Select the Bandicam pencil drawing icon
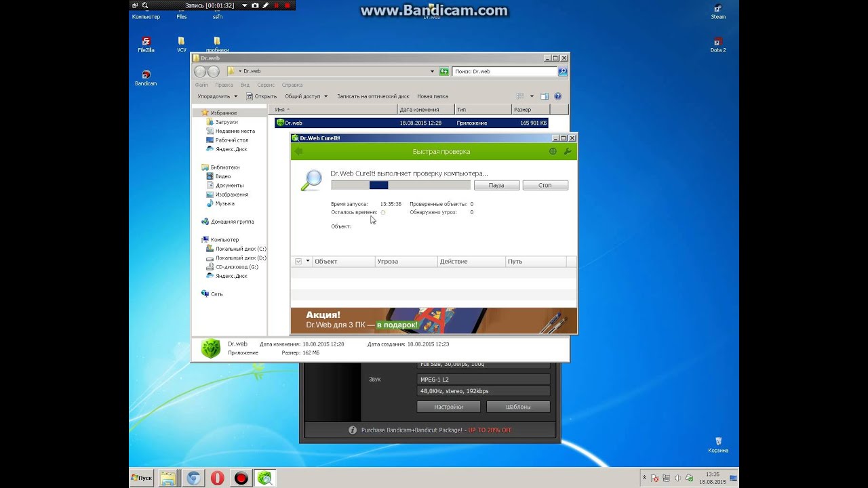The height and width of the screenshot is (488, 868). pyautogui.click(x=266, y=5)
